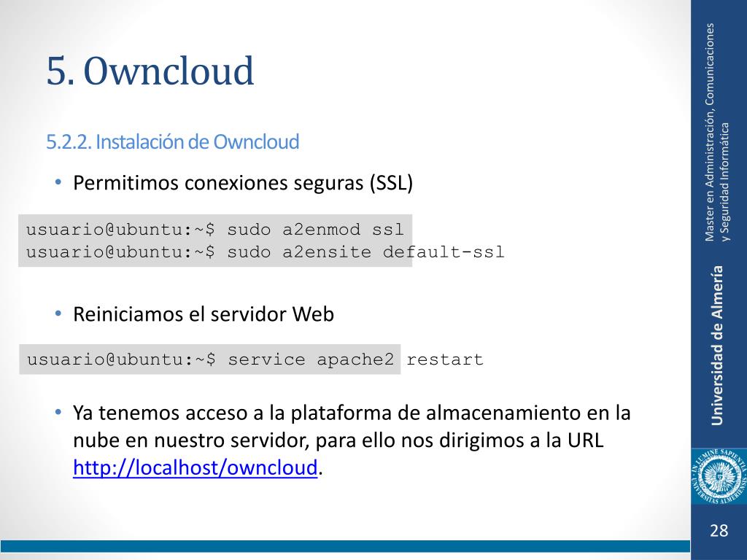Click the command 'sudo a2enmod ssl'
Image resolution: width=747 pixels, height=560 pixels.
coord(315,230)
